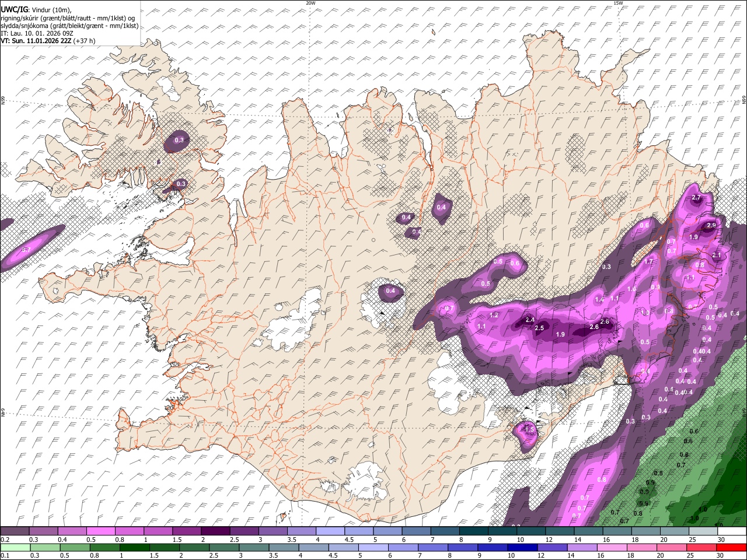Click the 2.7 snowfall value on the map
This screenshot has width=747, height=560.
click(x=696, y=198)
